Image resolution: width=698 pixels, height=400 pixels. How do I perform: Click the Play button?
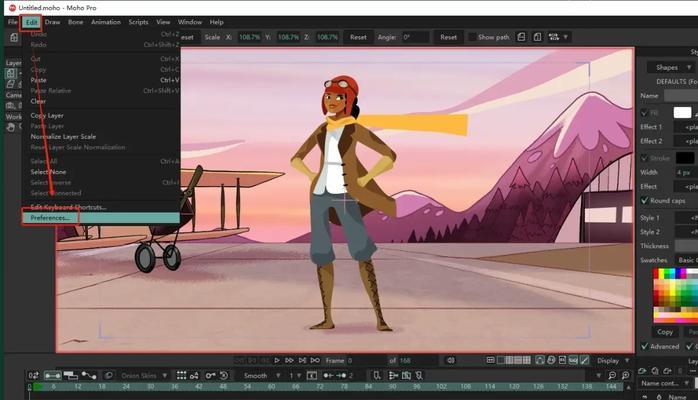pos(276,360)
